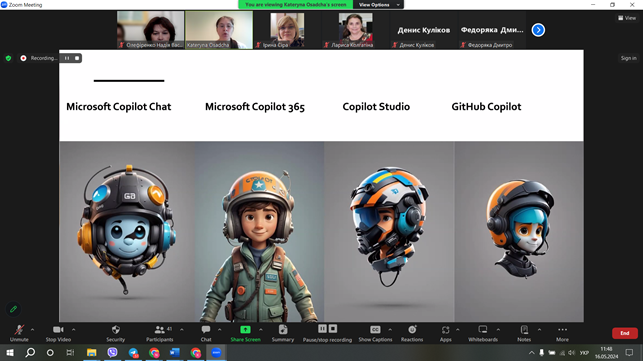Select Лариса Колгатіна's video thumbnail
Image resolution: width=643 pixels, height=361 pixels.
(356, 30)
